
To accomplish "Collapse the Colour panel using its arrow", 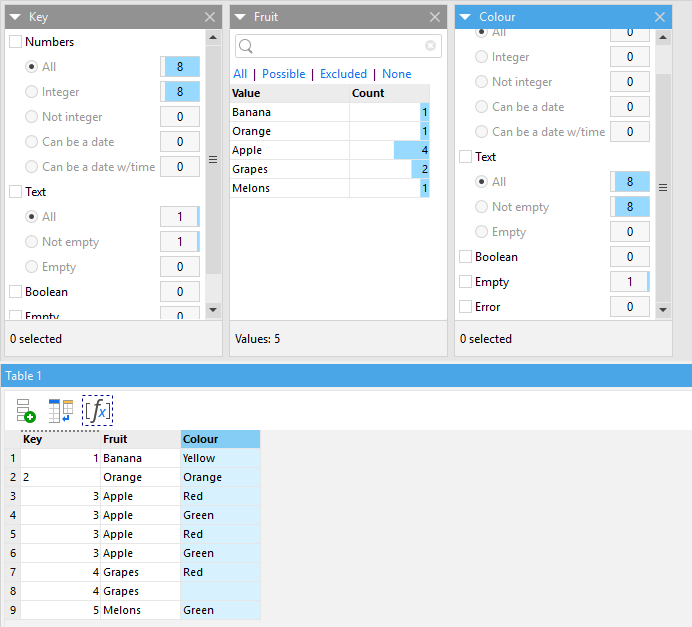I will click(x=465, y=17).
